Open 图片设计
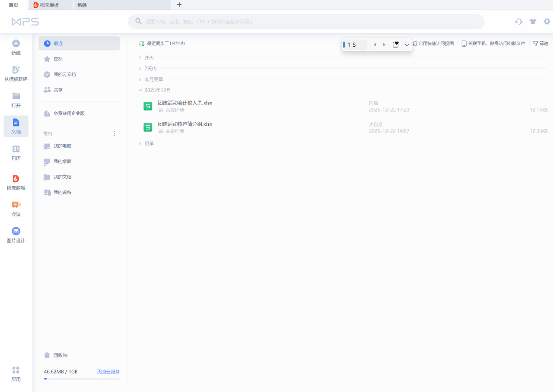553x392 pixels. tap(16, 235)
